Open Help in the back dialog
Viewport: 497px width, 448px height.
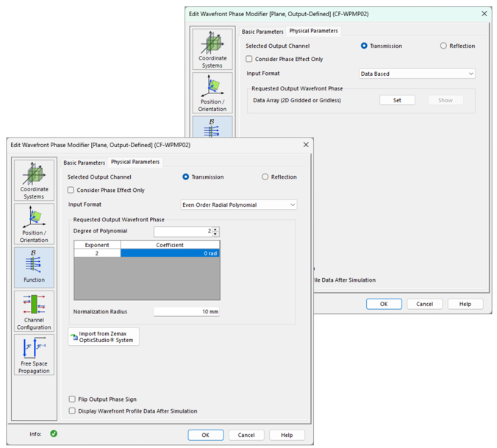pos(465,304)
